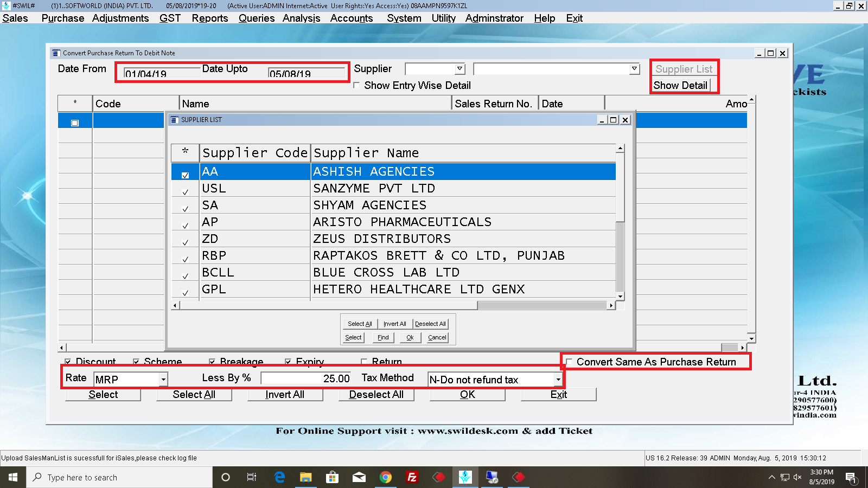The width and height of the screenshot is (868, 488).
Task: Open the Utility menu
Action: tap(444, 18)
